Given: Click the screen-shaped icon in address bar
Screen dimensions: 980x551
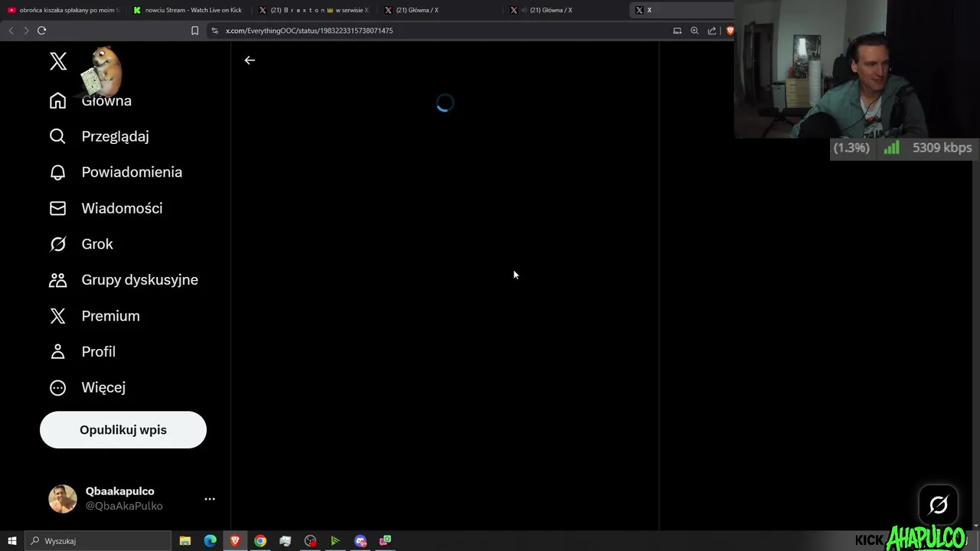Looking at the screenshot, I should (x=677, y=31).
